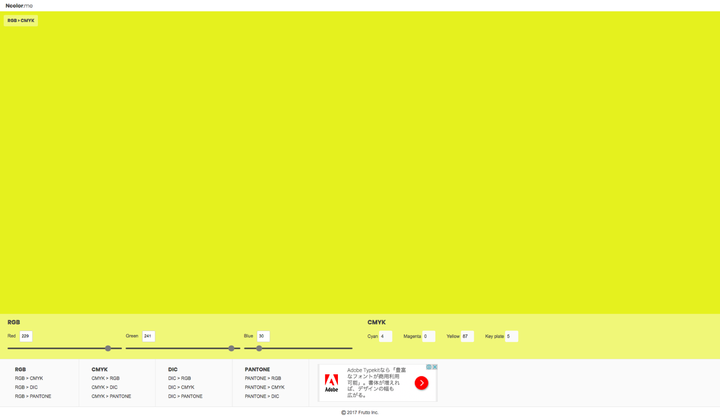Close the ad using its X icon

tap(435, 367)
